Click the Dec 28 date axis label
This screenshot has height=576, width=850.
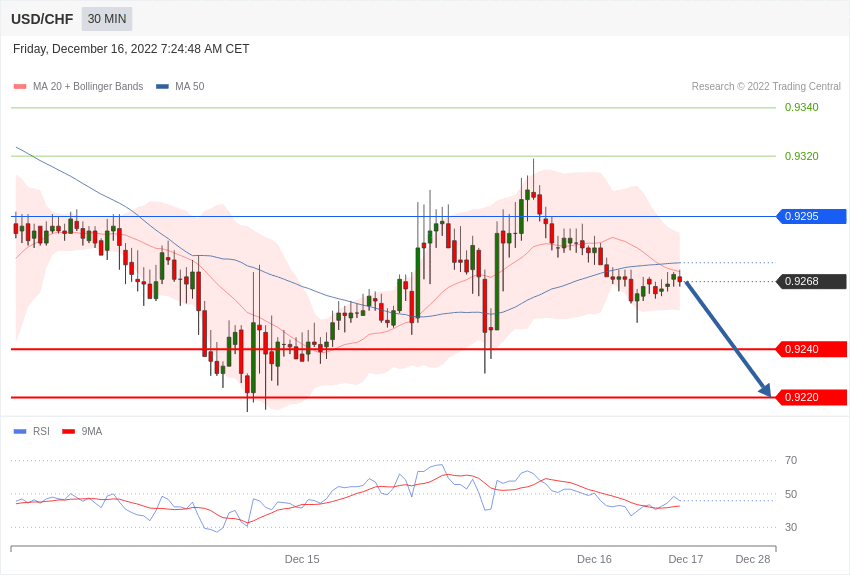pos(752,559)
